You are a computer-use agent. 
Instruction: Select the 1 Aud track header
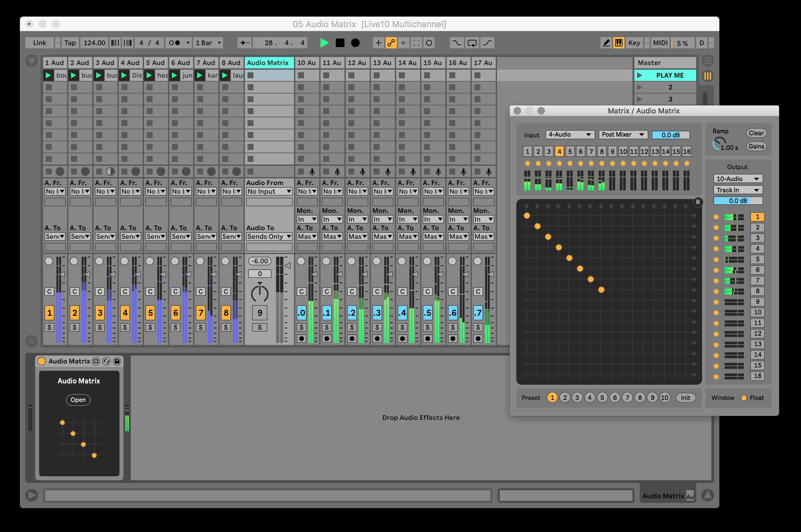[x=55, y=62]
